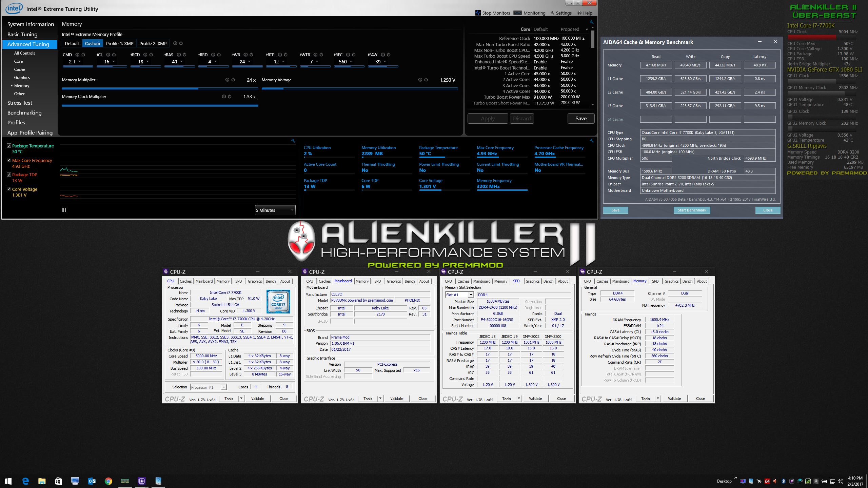Expand the 5 Minutes time range dropdown
This screenshot has width=868, height=488.
point(292,210)
